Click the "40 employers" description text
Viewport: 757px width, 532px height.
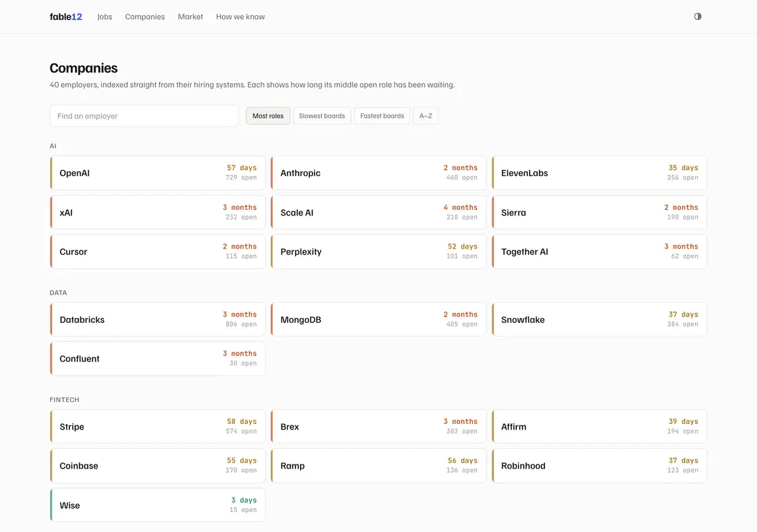pos(252,85)
